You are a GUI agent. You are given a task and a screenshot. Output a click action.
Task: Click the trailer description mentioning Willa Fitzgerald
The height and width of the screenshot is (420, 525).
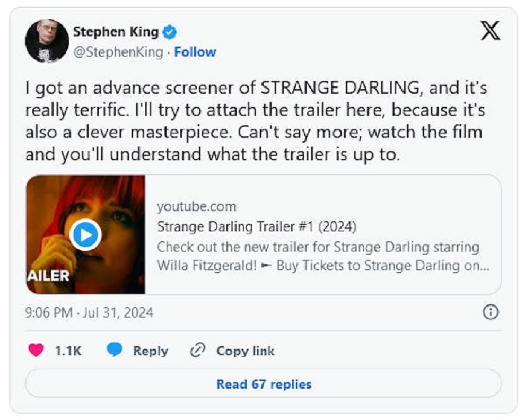coord(322,256)
